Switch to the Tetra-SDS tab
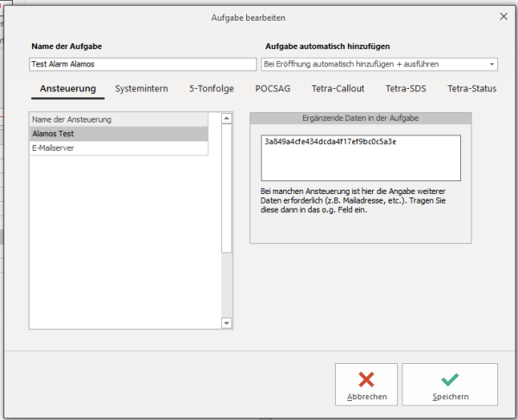518x420 pixels. (x=407, y=88)
